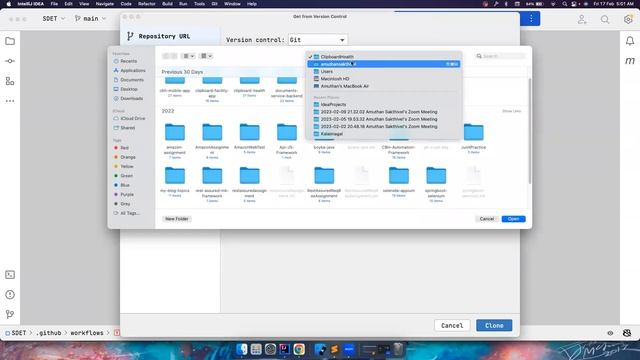Viewport: 640px width, 360px height.
Task: Open the Maven tool window icon
Action: [630, 61]
